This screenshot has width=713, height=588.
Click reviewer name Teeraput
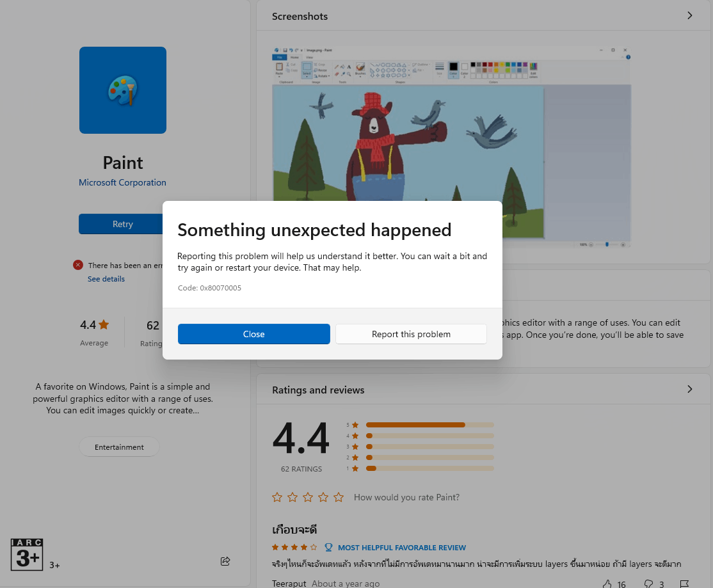tap(289, 584)
